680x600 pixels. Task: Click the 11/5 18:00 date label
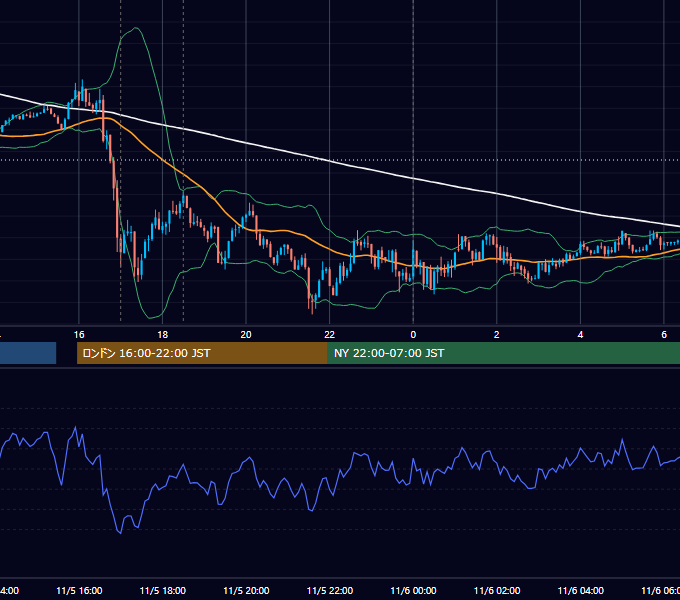click(163, 590)
